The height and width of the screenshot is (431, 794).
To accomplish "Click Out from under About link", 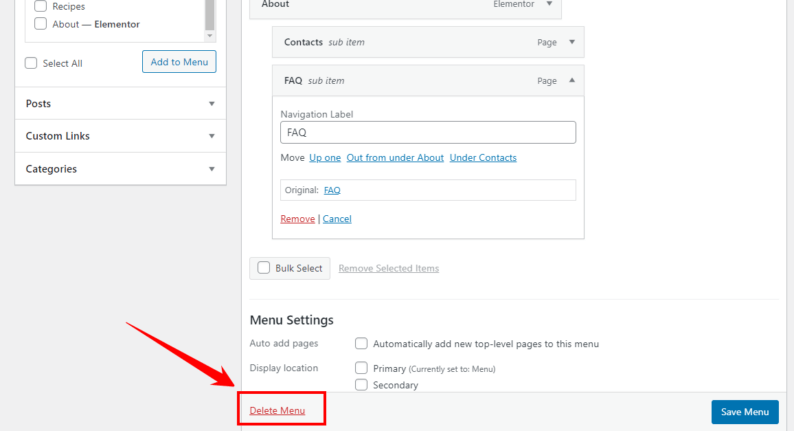I will click(x=395, y=158).
